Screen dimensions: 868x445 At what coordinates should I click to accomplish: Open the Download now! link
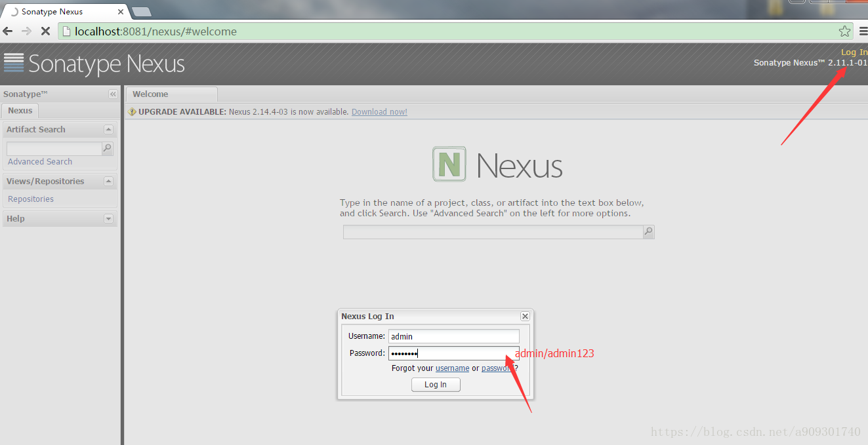tap(379, 112)
